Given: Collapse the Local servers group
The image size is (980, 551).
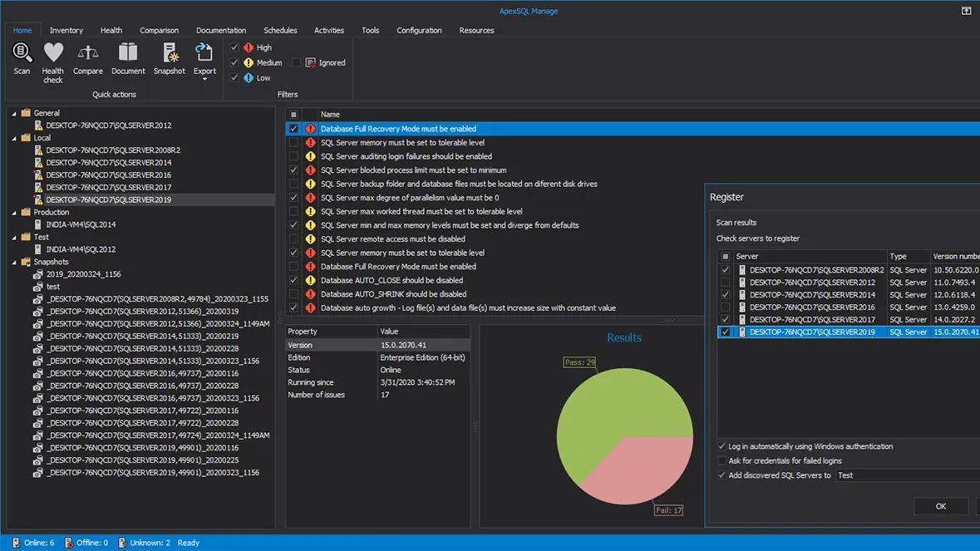Looking at the screenshot, I should click(x=14, y=138).
